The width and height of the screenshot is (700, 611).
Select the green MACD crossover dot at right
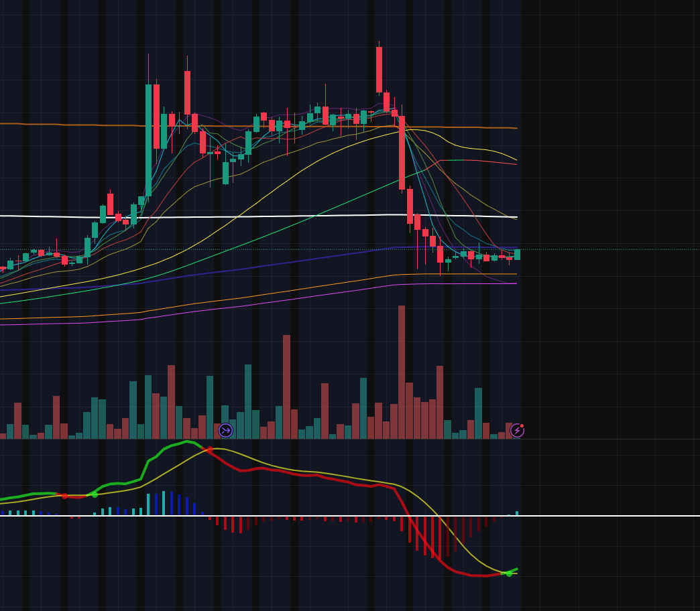tap(509, 574)
